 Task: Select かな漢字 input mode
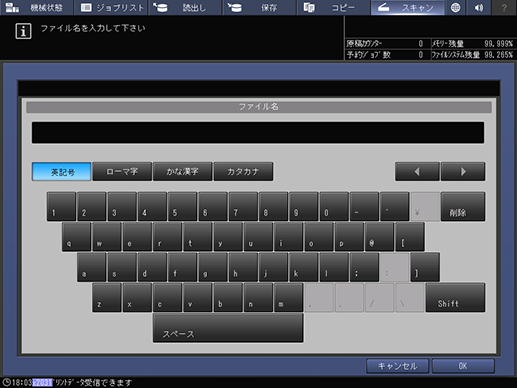coord(182,172)
